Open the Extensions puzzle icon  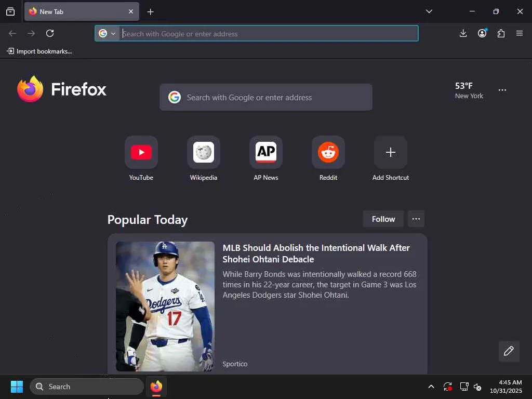(x=501, y=33)
